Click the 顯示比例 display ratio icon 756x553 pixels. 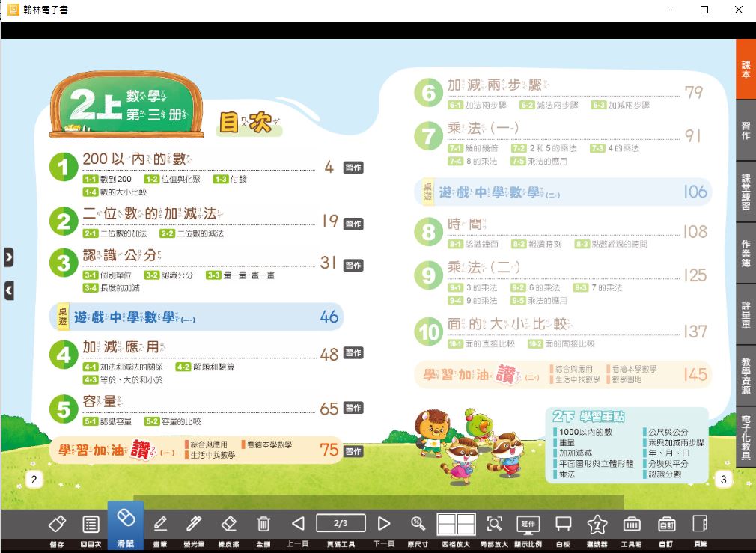point(528,525)
